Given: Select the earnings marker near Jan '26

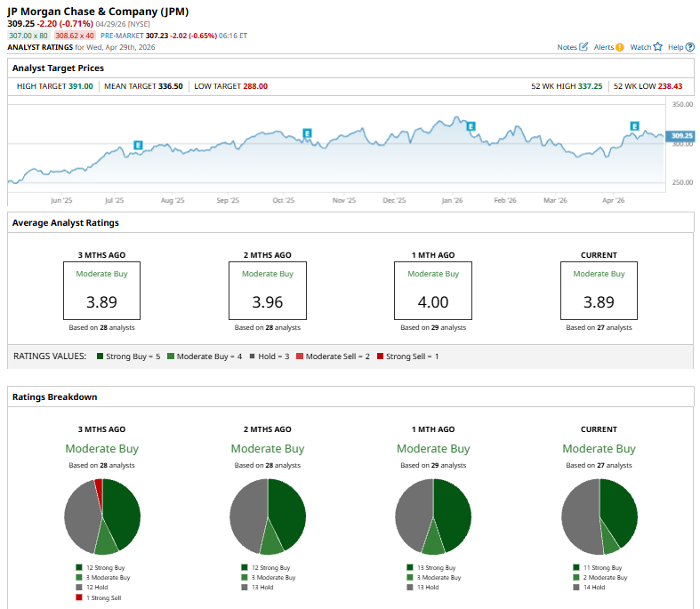Looking at the screenshot, I should coord(471,126).
